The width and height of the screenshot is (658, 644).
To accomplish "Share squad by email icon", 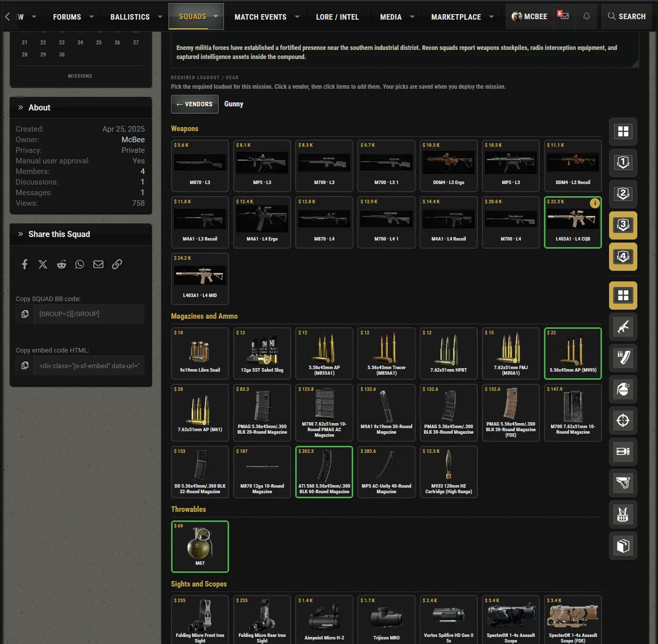I will click(x=98, y=264).
